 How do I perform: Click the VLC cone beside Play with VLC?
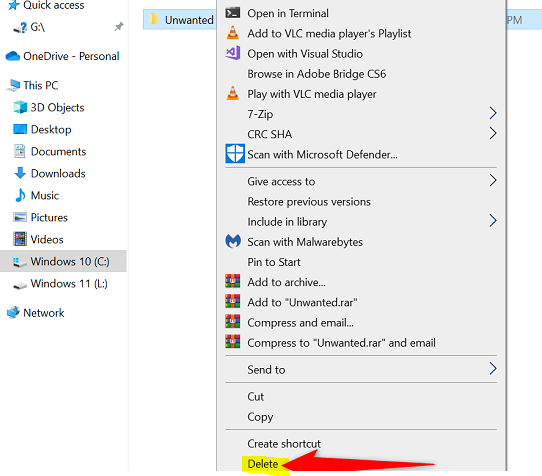click(233, 93)
